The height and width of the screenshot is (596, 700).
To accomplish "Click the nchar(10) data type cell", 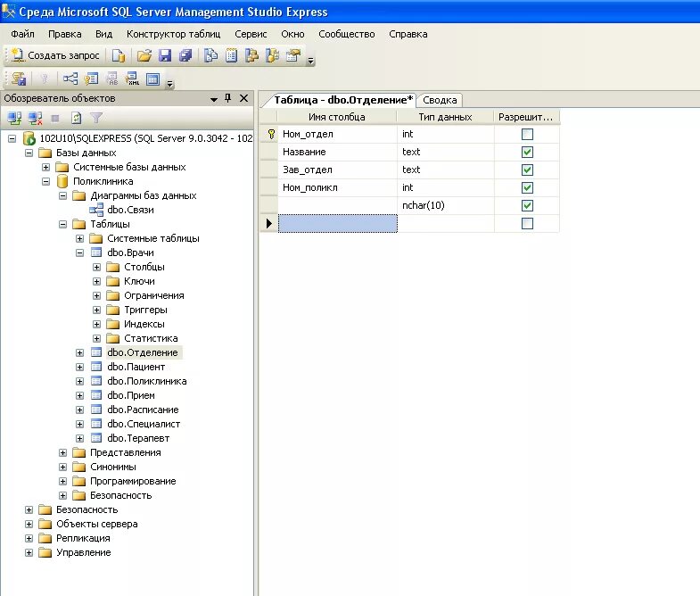I will tap(446, 205).
